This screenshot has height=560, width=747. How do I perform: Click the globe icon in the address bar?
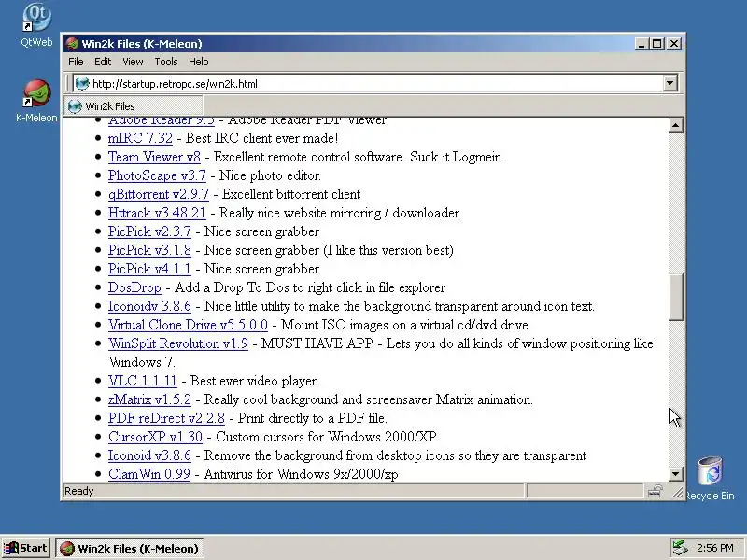(x=82, y=83)
